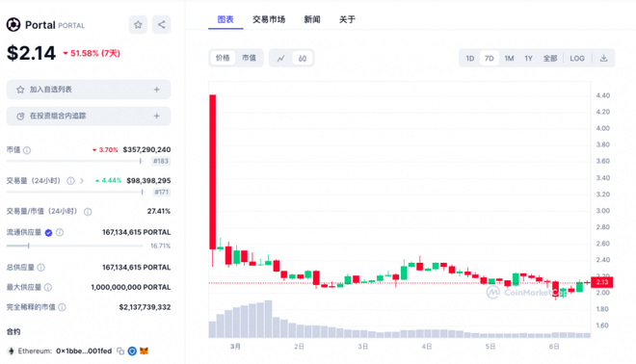Expand 在投资组合内追踪 with the plus sign
Image resolution: width=636 pixels, height=364 pixels.
pos(156,116)
